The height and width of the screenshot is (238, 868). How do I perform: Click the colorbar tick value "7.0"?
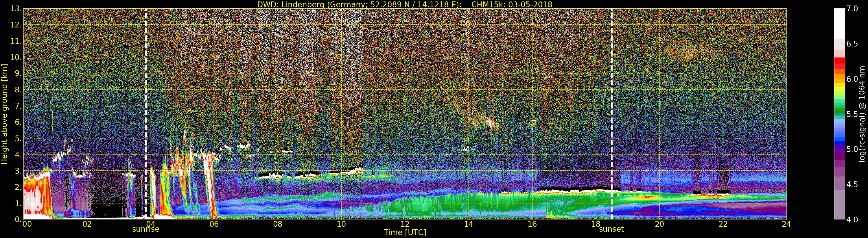852,9
